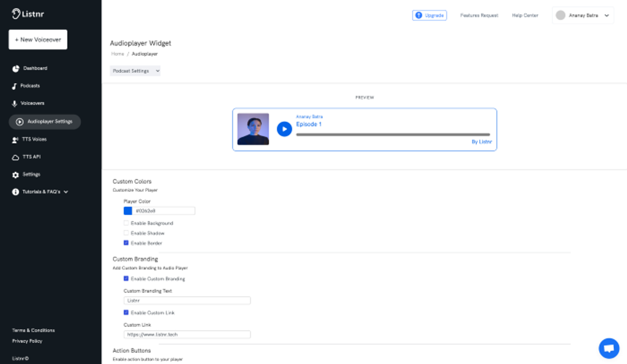Viewport: 627px width, 364px height.
Task: Click the TTS Voices speaker icon
Action: (15, 140)
